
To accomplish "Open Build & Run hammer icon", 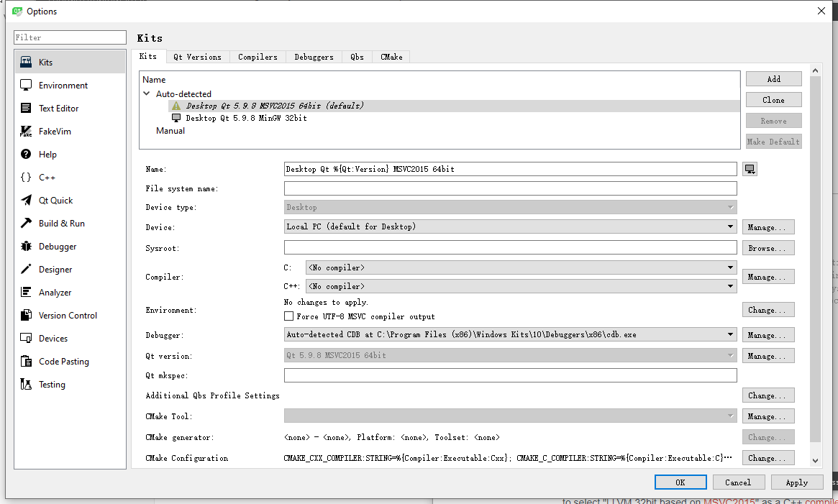I will coord(26,223).
